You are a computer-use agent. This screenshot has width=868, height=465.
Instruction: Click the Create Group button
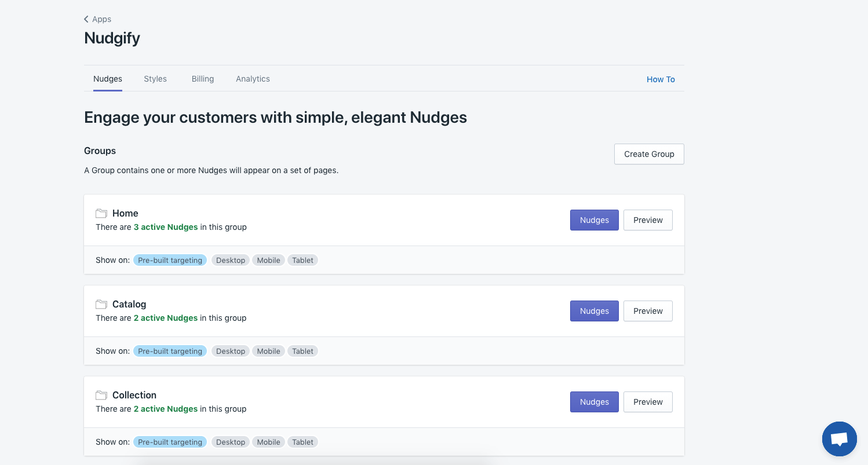coord(649,154)
